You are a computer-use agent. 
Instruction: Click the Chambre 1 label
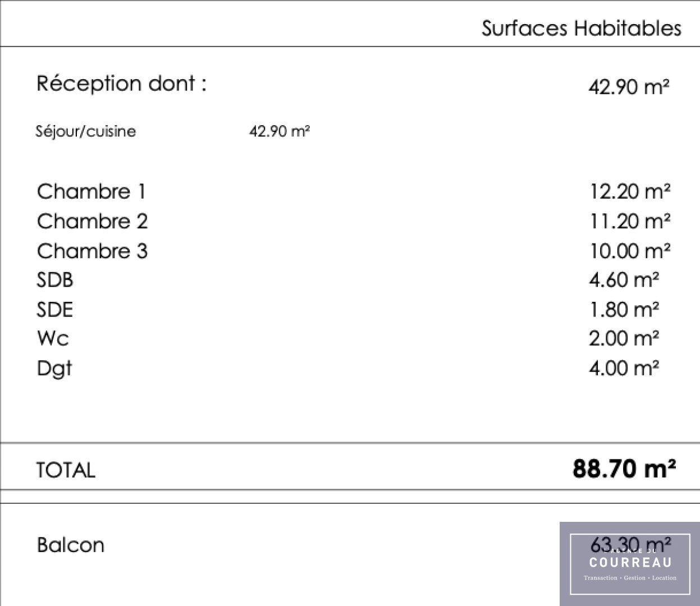tap(91, 192)
